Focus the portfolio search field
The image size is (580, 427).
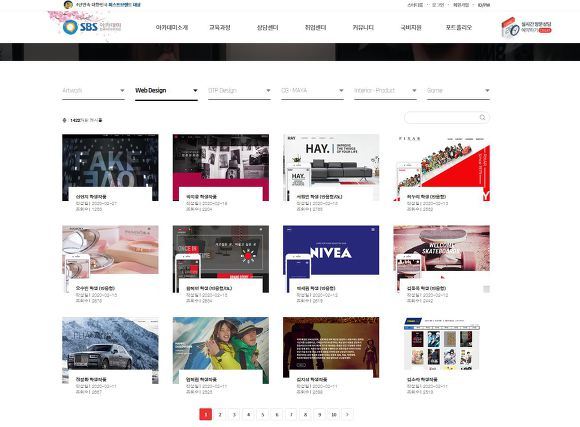(447, 117)
